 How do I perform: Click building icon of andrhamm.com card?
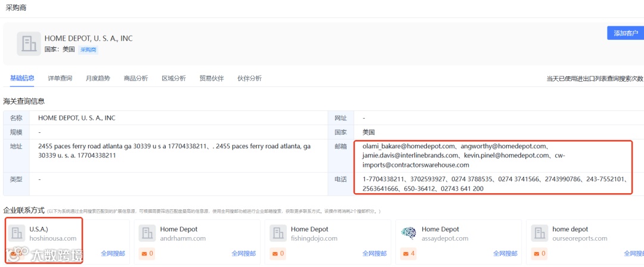coord(147,233)
